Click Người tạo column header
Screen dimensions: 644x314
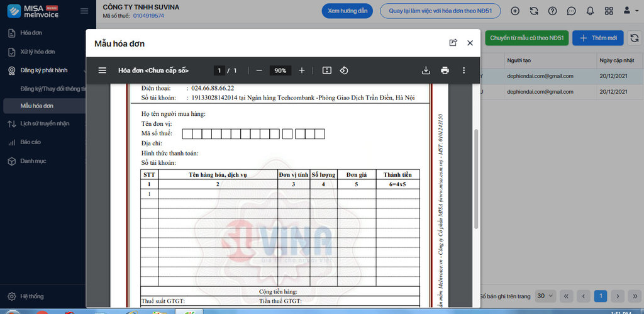518,60
